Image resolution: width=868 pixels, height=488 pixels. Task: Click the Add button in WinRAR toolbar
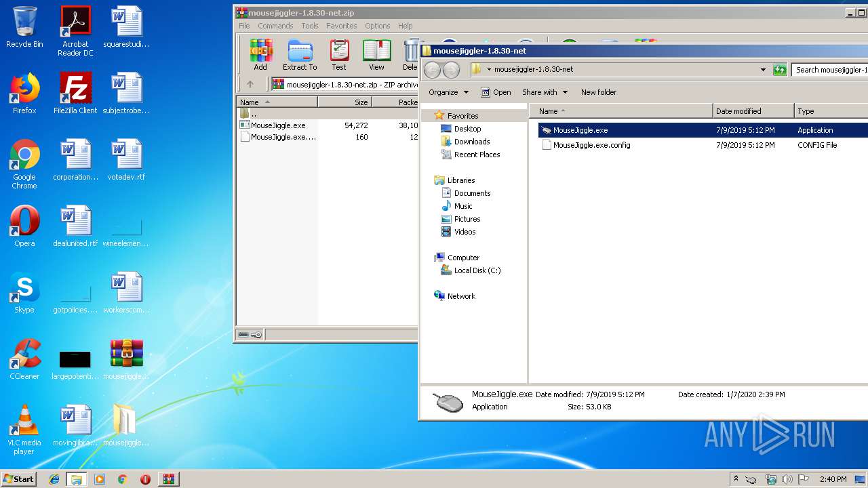tap(260, 55)
